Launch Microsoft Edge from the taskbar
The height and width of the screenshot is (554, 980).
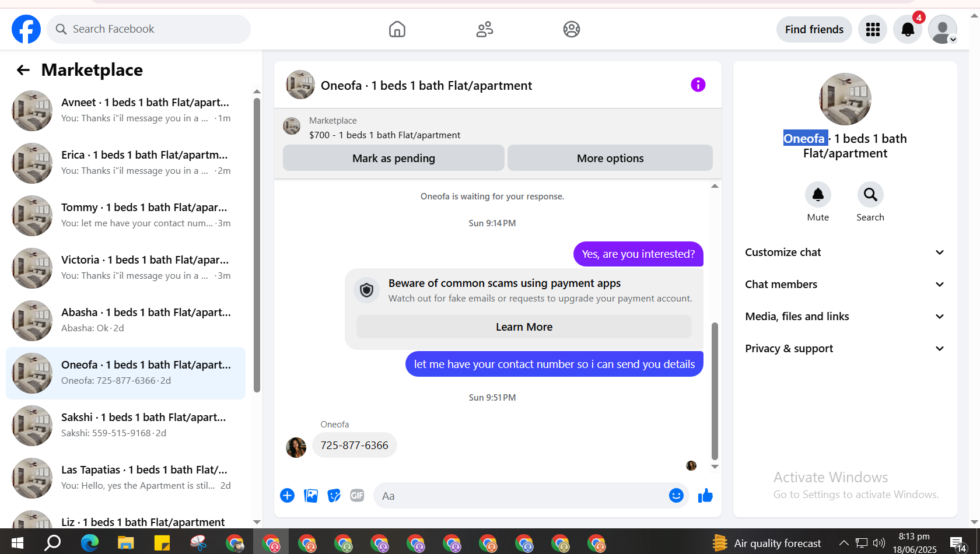[x=89, y=543]
